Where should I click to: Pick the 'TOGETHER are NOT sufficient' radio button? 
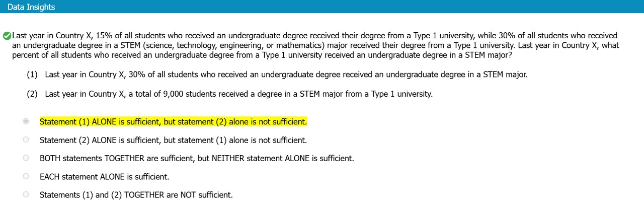(26, 194)
